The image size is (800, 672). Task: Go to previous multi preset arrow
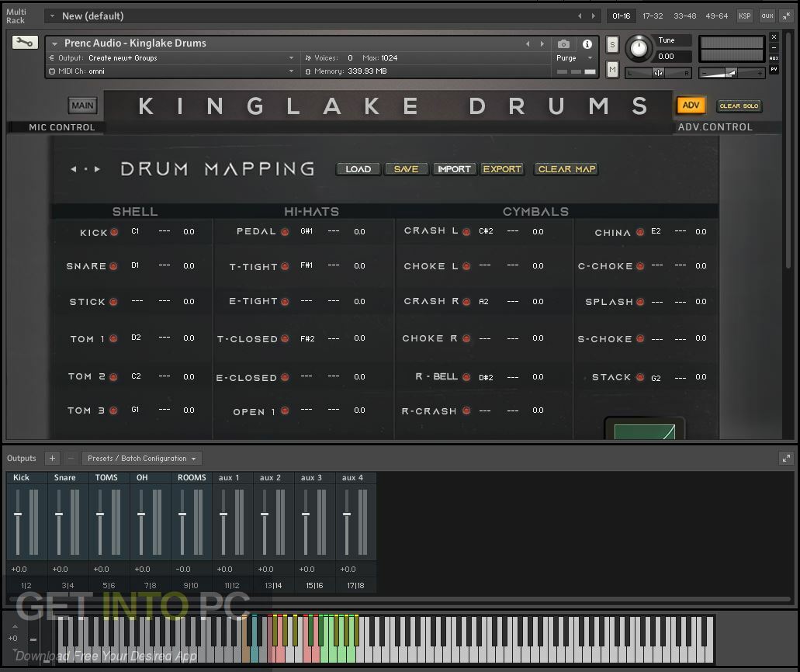tap(580, 16)
